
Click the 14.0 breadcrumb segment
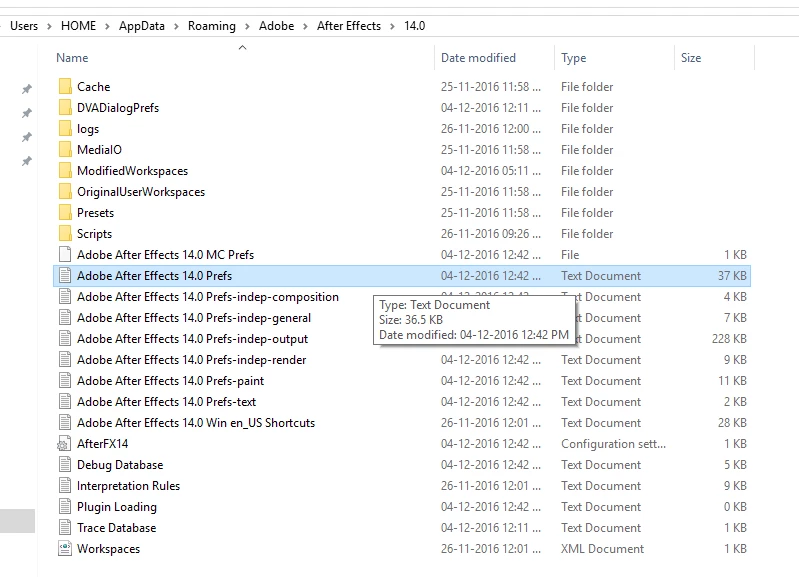[415, 26]
